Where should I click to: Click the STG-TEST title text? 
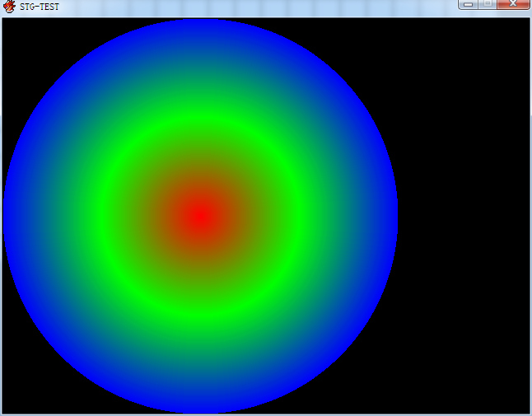[x=40, y=7]
